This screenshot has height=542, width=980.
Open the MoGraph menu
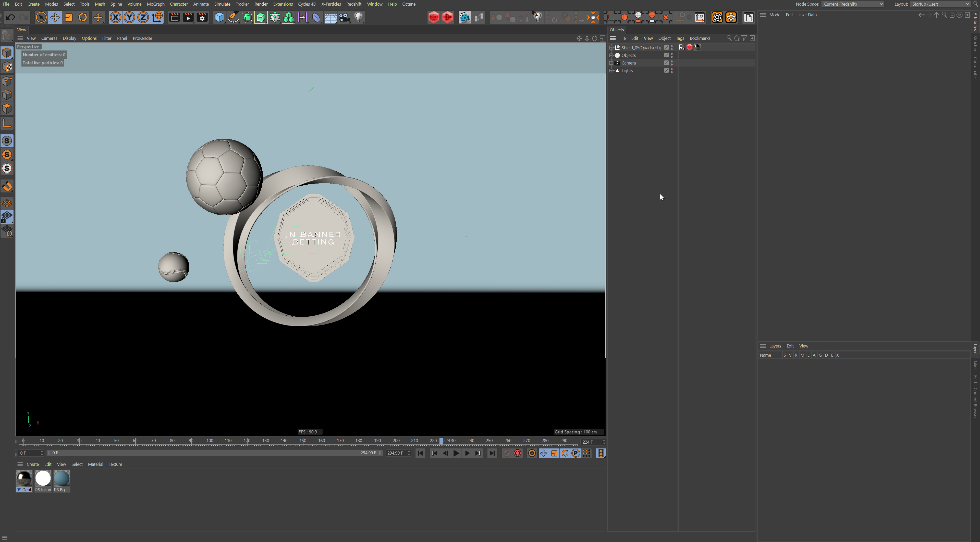pyautogui.click(x=156, y=4)
